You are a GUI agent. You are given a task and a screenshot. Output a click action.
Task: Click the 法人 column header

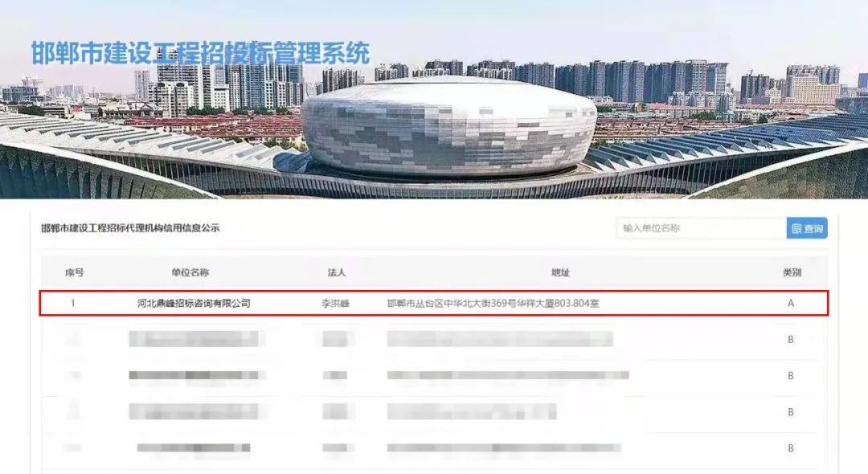pyautogui.click(x=336, y=272)
